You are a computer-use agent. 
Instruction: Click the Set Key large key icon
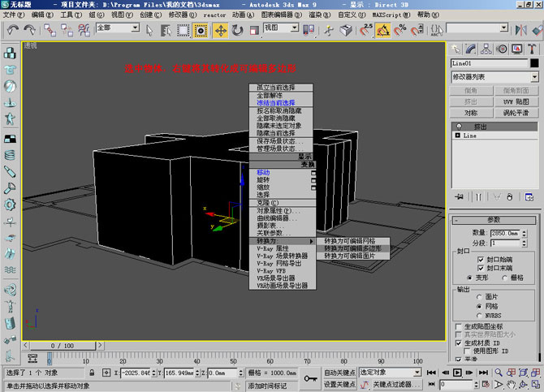309,377
